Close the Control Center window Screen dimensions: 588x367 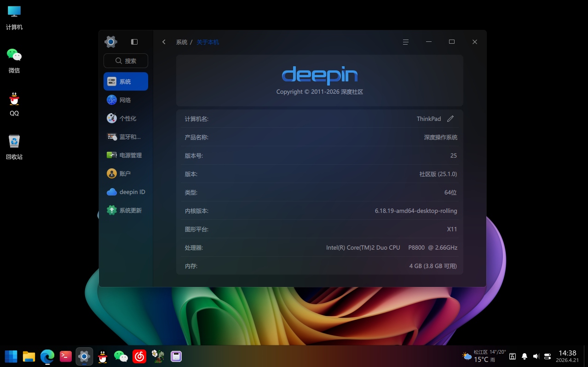475,42
